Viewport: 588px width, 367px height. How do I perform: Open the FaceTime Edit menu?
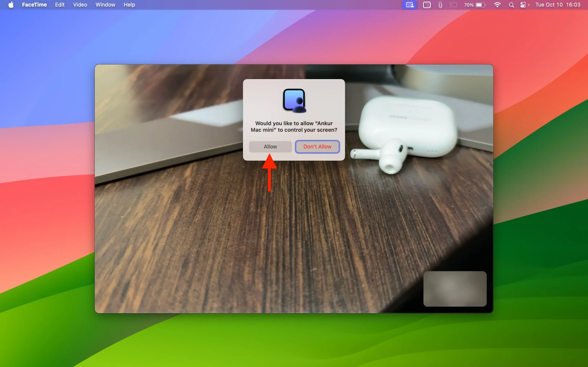click(x=59, y=5)
